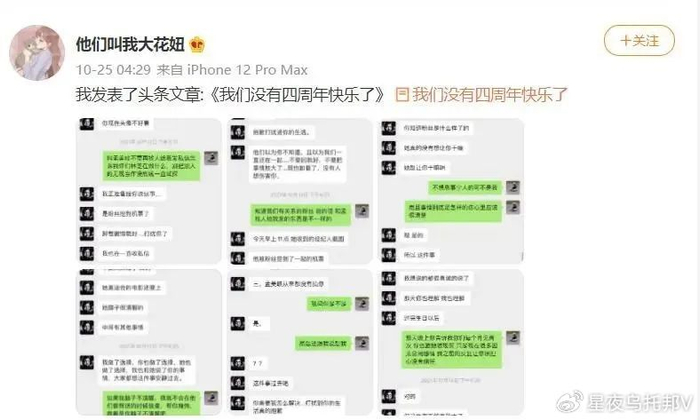This screenshot has height=420, width=700.
Task: Open the top-right chat screenshot thumbnail
Action: tap(451, 191)
